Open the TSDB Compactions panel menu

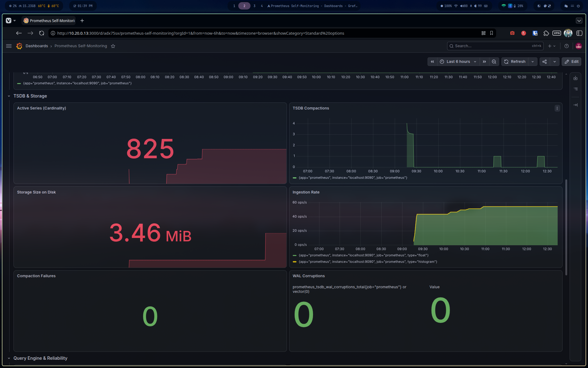pos(557,108)
